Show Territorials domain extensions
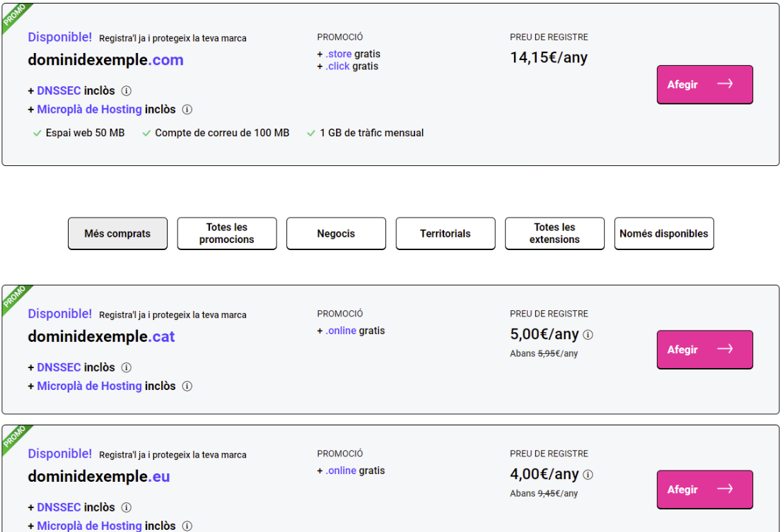780x532 pixels. pyautogui.click(x=445, y=233)
